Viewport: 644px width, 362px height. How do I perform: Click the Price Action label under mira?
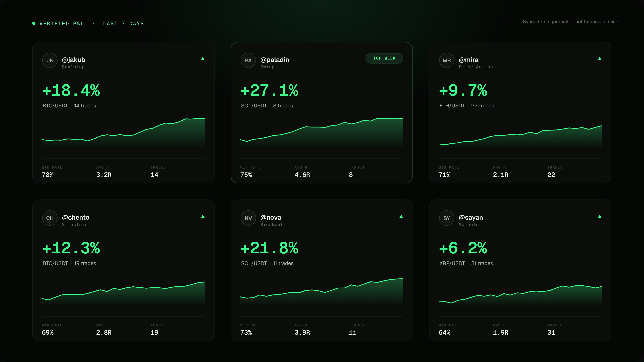point(476,67)
